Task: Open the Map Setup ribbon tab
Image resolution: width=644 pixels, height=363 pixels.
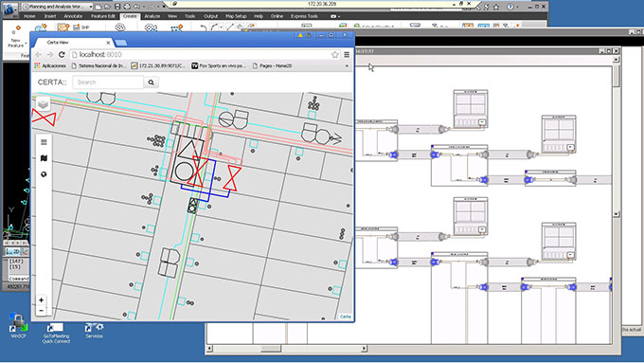Action: (x=236, y=16)
